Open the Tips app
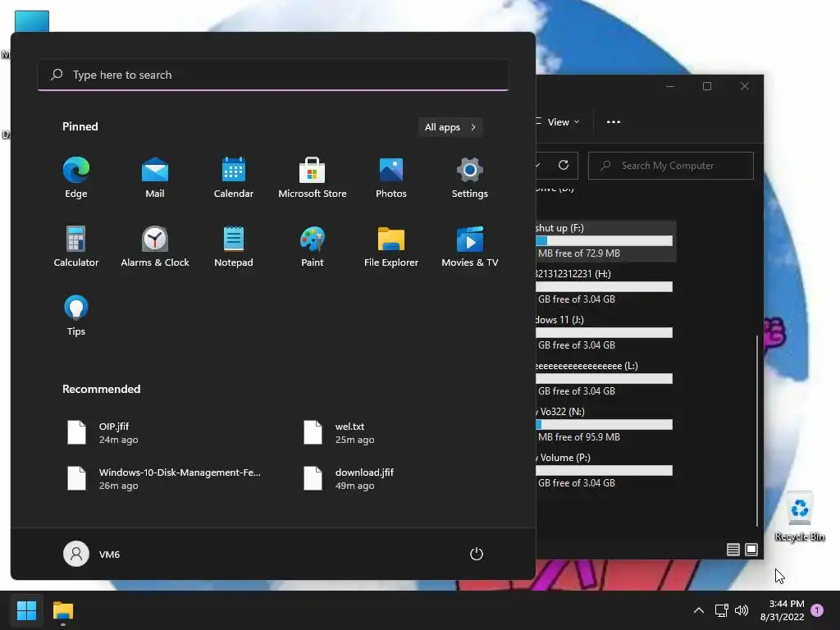 coord(76,316)
